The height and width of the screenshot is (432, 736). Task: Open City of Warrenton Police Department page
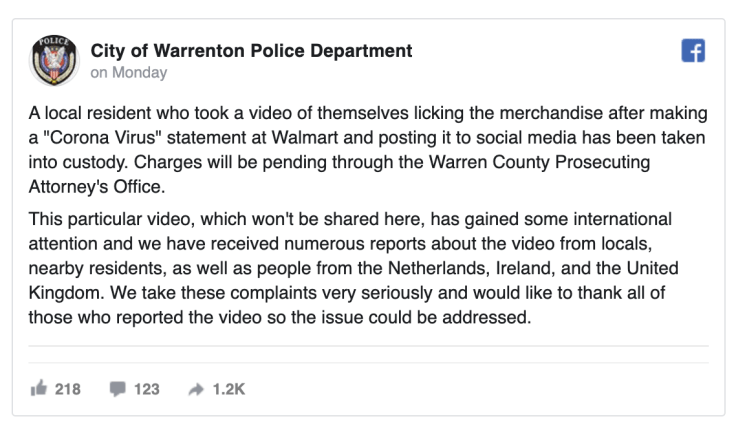pos(251,51)
